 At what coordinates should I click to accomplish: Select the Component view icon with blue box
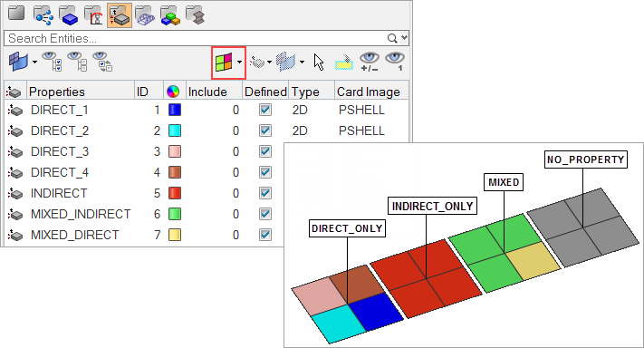(69, 15)
